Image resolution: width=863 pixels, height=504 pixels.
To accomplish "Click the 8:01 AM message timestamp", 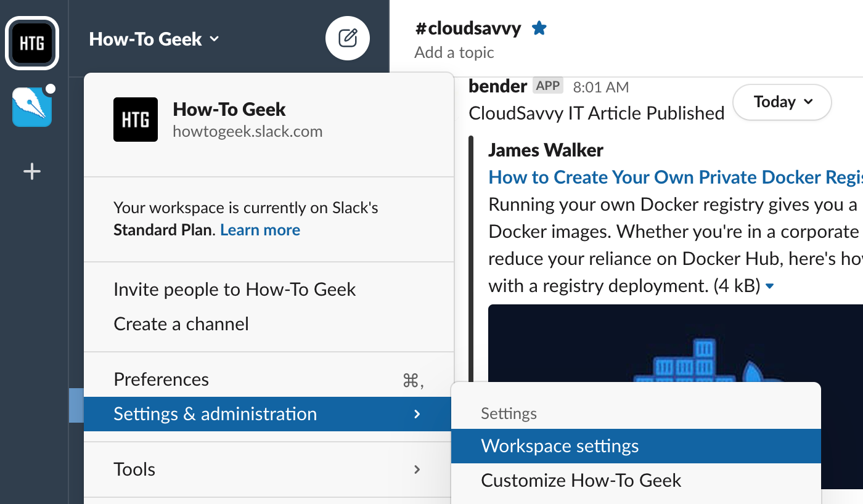I will coord(601,87).
